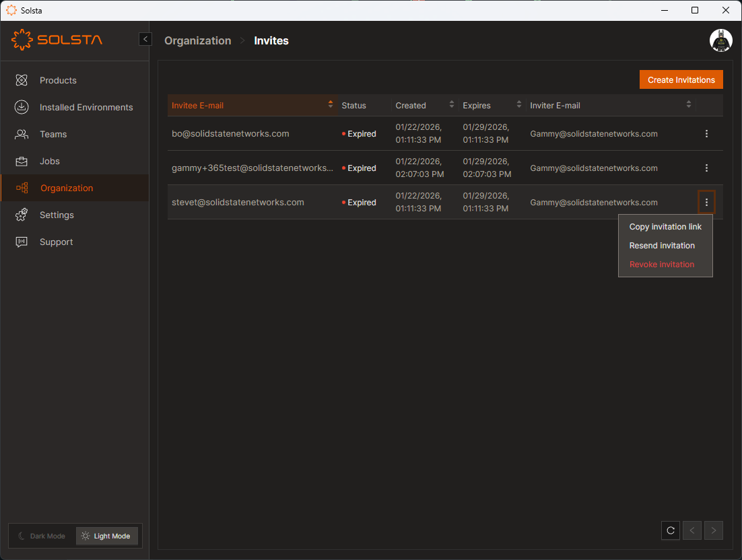Click the Teams people icon
The height and width of the screenshot is (560, 742).
click(22, 135)
